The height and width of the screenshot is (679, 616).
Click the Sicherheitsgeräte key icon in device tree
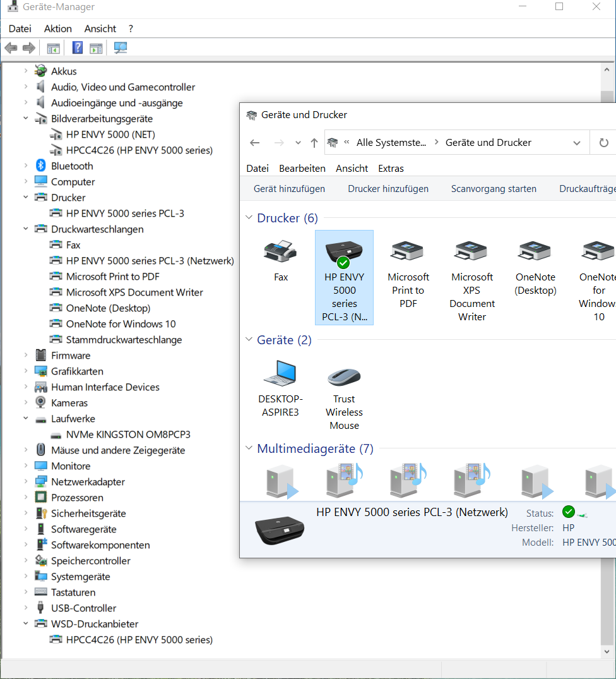[41, 513]
